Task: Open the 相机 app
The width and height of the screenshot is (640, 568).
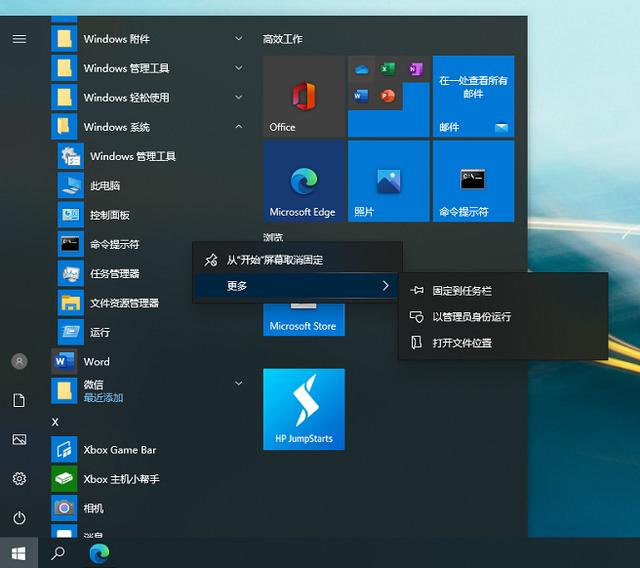Action: (149, 508)
